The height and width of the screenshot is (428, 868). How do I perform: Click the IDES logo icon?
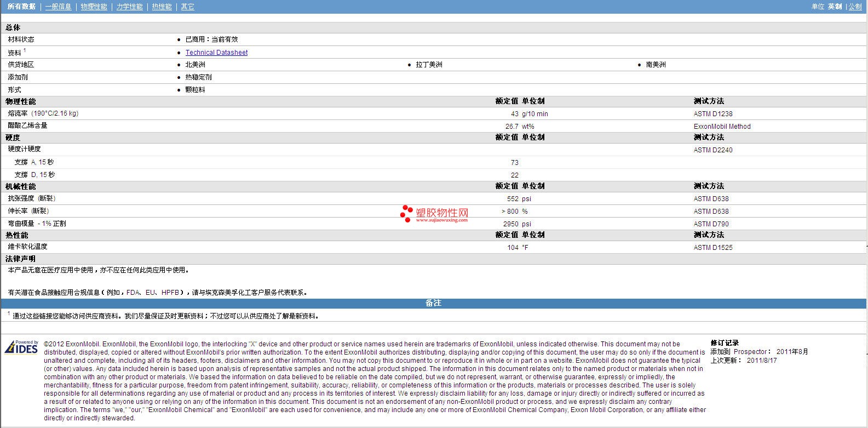tap(21, 347)
